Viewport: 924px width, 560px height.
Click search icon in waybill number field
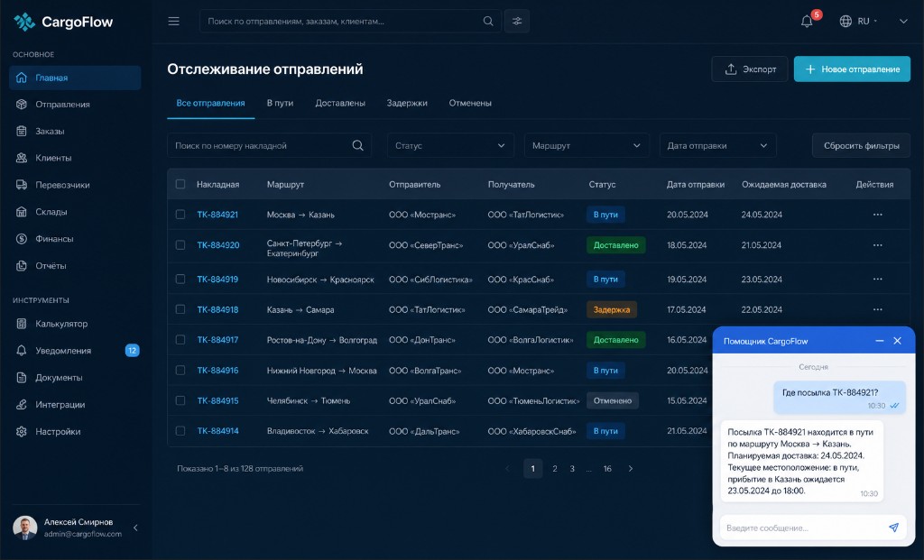[357, 145]
